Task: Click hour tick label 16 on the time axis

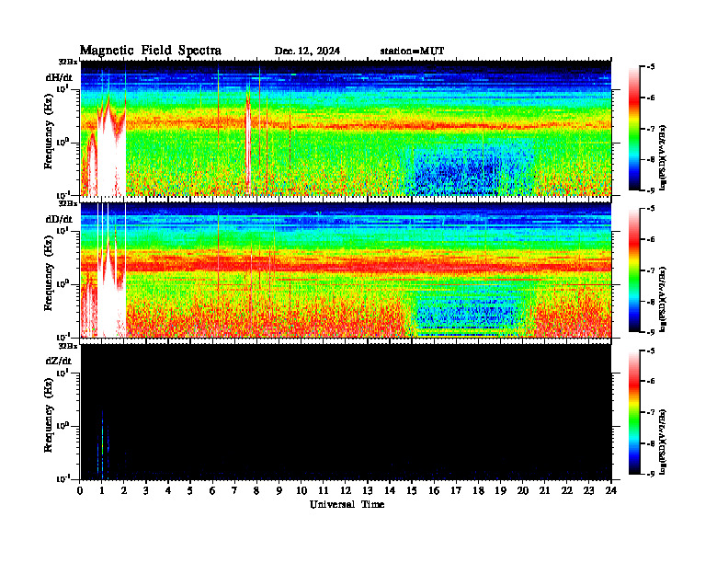Action: click(434, 490)
